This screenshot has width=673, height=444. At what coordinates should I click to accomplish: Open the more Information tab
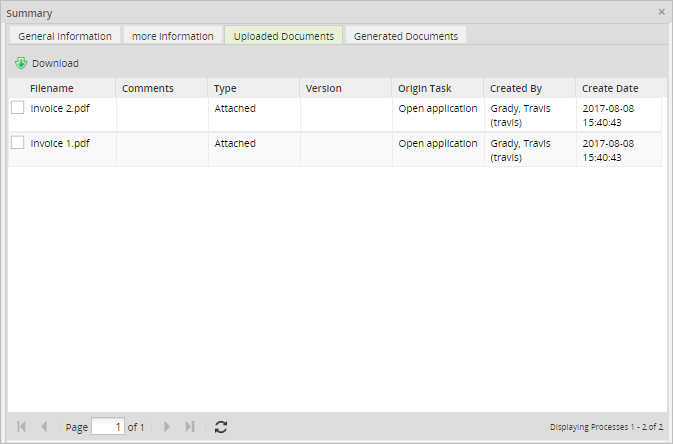click(x=173, y=36)
